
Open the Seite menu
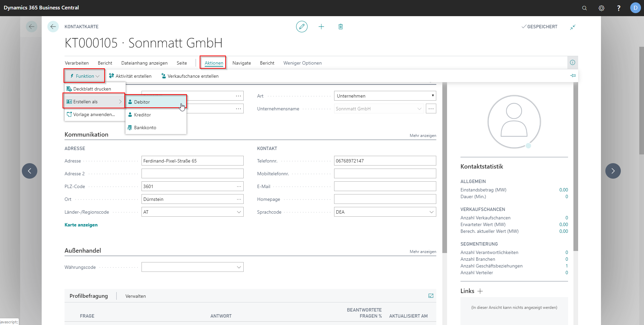tap(182, 63)
